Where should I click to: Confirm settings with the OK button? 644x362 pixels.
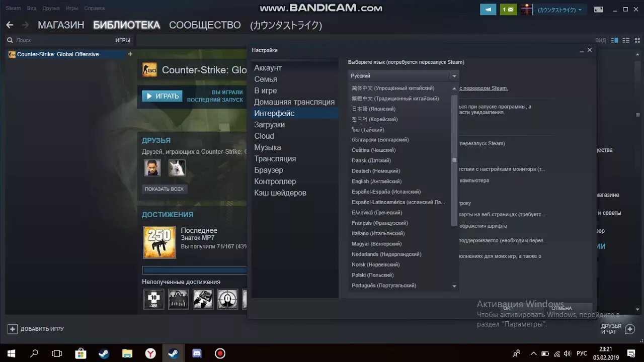tap(507, 308)
